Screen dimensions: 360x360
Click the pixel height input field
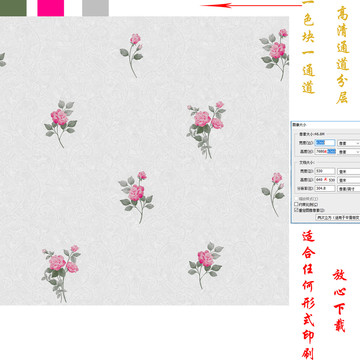pyautogui.click(x=325, y=151)
